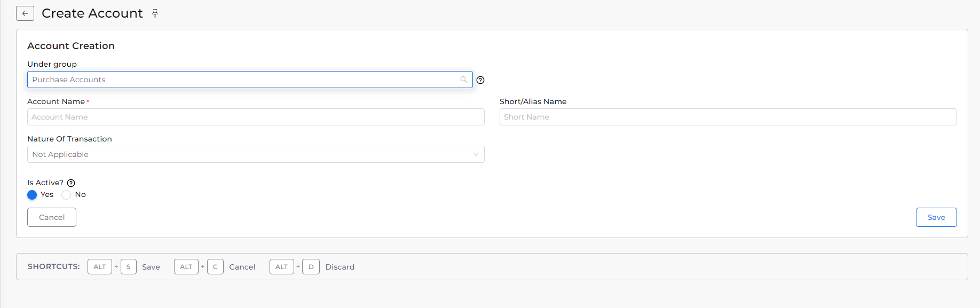This screenshot has width=980, height=308.
Task: Open the Under group Purchase Accounts selector
Action: [x=250, y=80]
